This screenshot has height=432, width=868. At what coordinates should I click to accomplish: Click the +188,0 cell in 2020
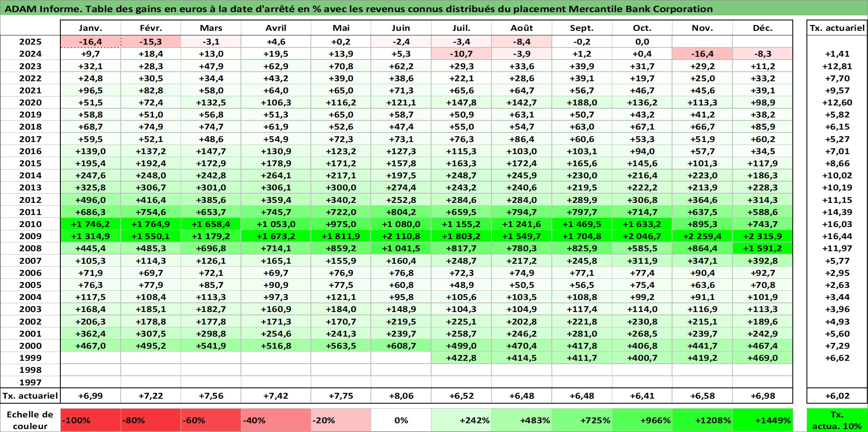click(582, 102)
